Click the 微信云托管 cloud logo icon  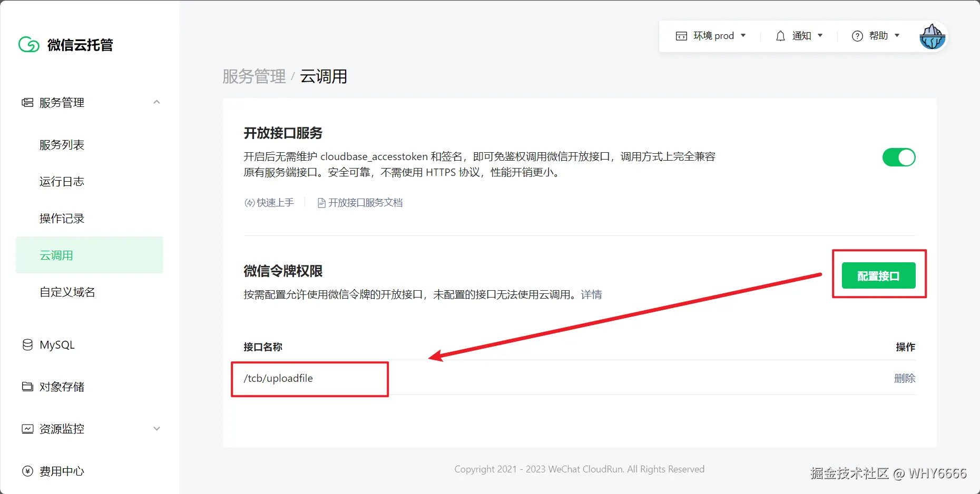click(x=29, y=45)
